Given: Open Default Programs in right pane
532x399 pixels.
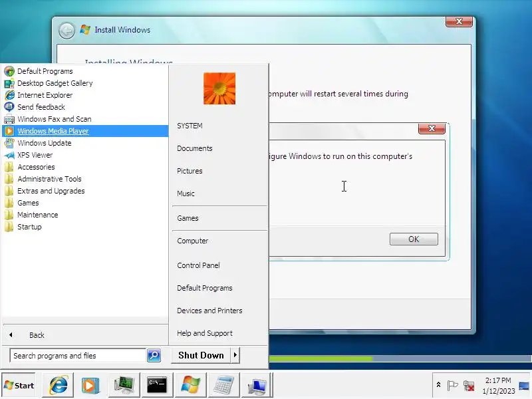Looking at the screenshot, I should tap(205, 288).
